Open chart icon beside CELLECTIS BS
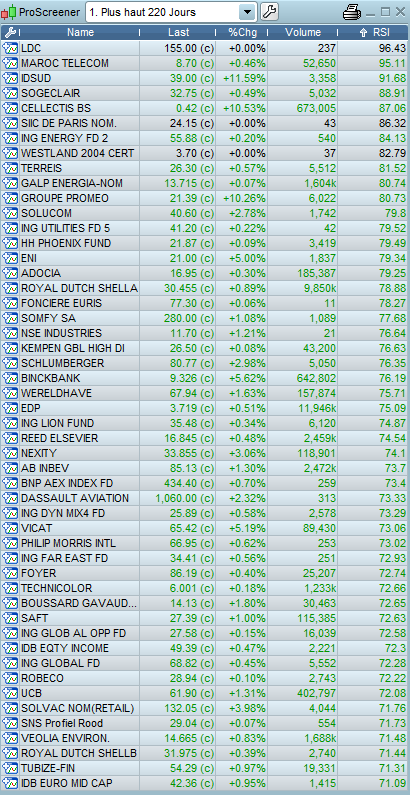 pos(10,109)
